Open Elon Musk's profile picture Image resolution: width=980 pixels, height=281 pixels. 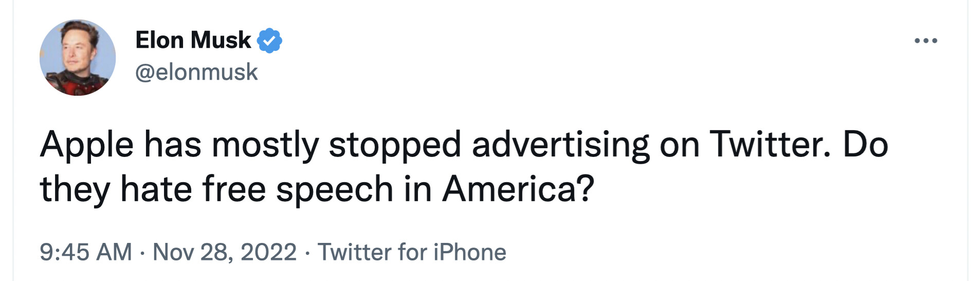[78, 58]
